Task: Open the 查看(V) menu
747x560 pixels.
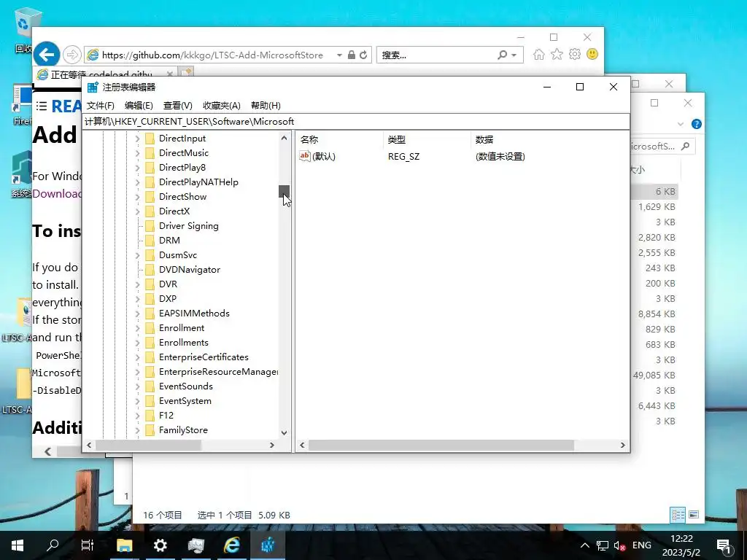Action: (178, 106)
